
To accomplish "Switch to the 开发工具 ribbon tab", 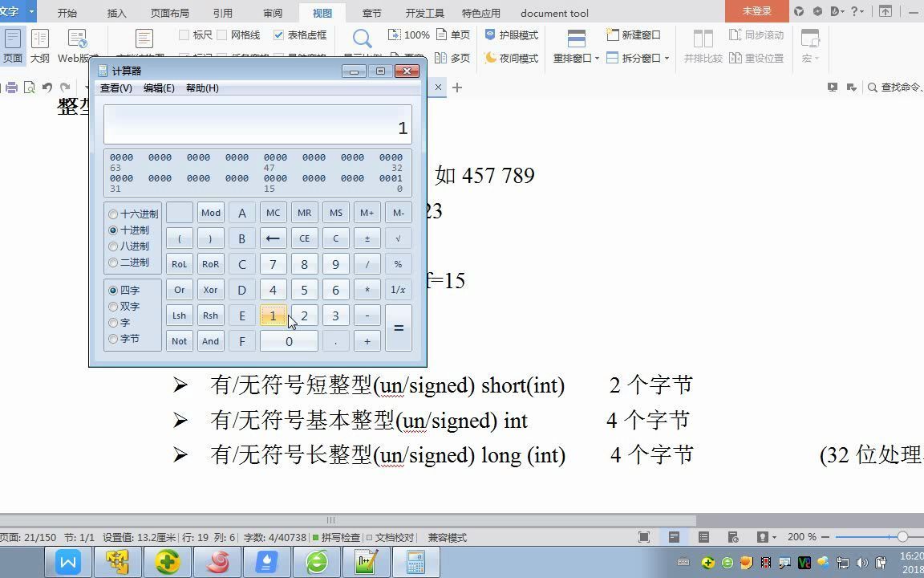I will [x=425, y=13].
